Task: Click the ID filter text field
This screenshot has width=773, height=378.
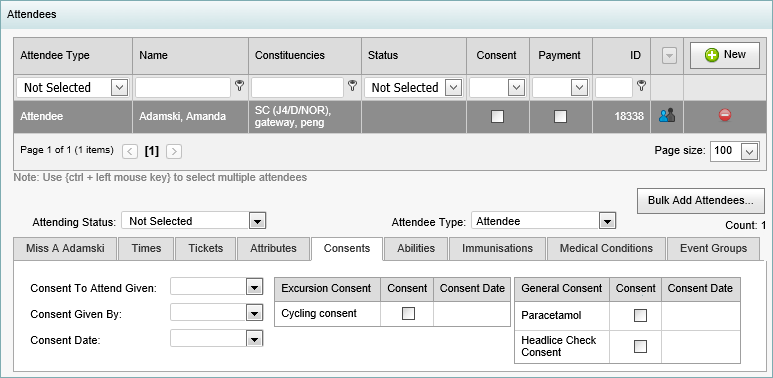Action: click(x=614, y=88)
